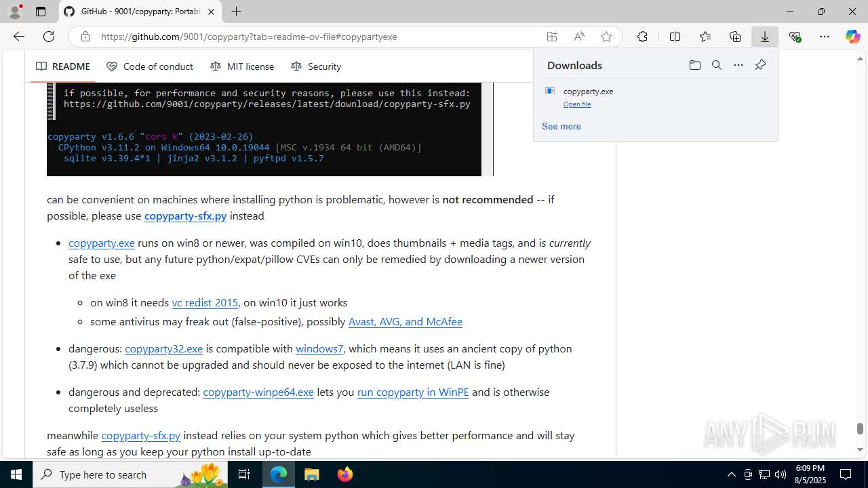The height and width of the screenshot is (488, 868).
Task: Click the scrollbar down arrow
Action: point(860,449)
